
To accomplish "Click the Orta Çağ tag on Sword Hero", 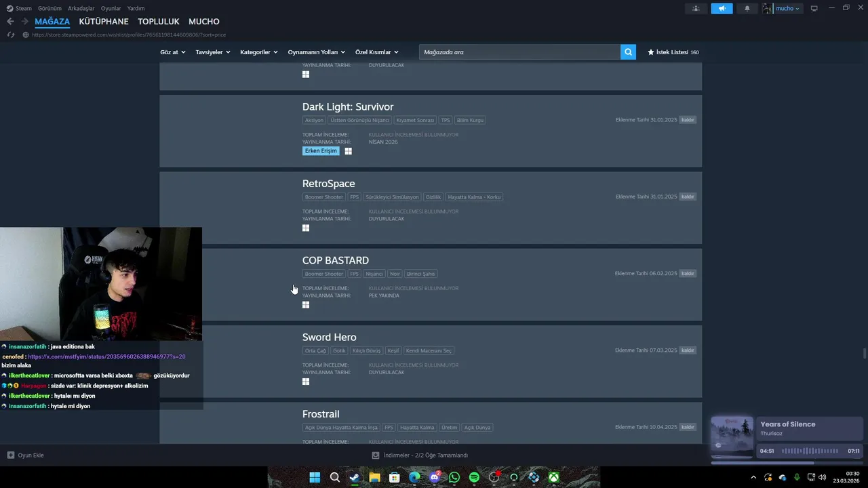I will click(315, 350).
